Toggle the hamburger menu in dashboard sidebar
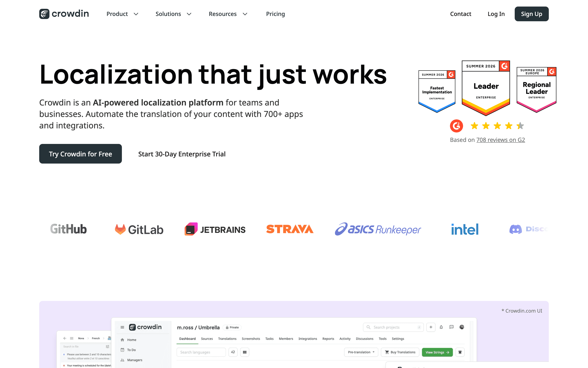The image size is (588, 368). click(122, 327)
